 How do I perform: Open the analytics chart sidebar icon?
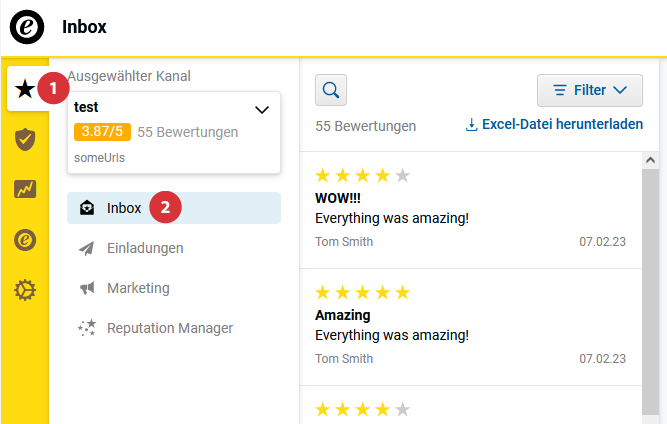coord(25,189)
